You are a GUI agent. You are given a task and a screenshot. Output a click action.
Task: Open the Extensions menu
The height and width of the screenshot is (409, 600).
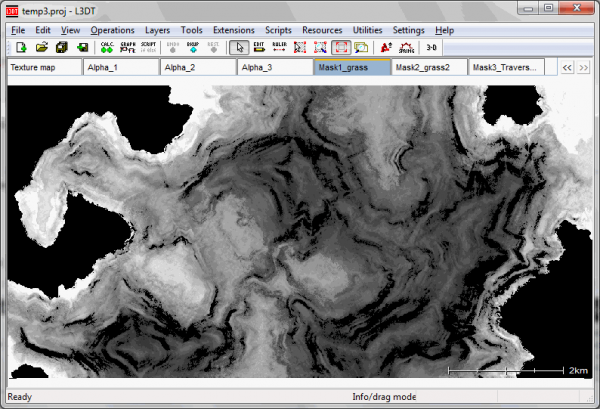click(x=234, y=31)
